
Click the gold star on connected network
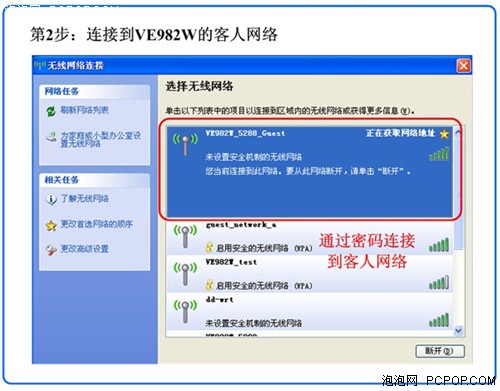pos(444,134)
